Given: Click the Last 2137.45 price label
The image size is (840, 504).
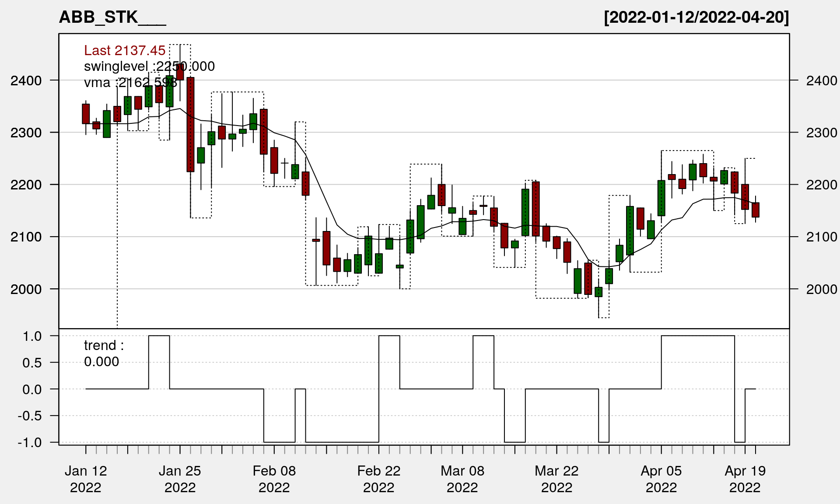Looking at the screenshot, I should [125, 50].
